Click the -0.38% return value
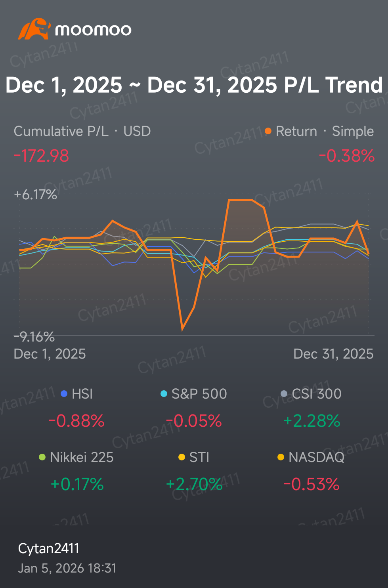The image size is (388, 588). point(346,156)
